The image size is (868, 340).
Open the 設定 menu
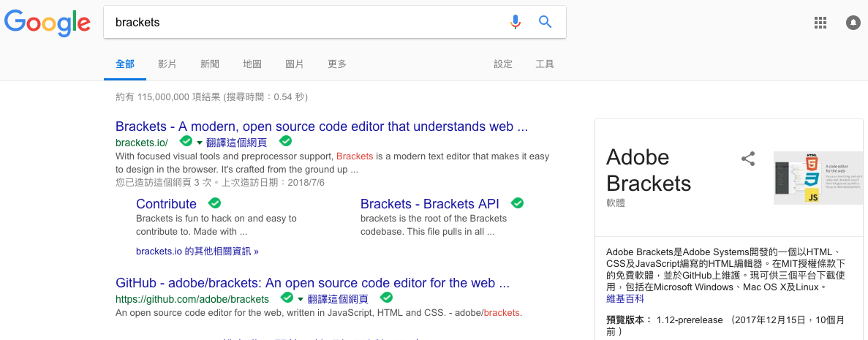tap(503, 64)
